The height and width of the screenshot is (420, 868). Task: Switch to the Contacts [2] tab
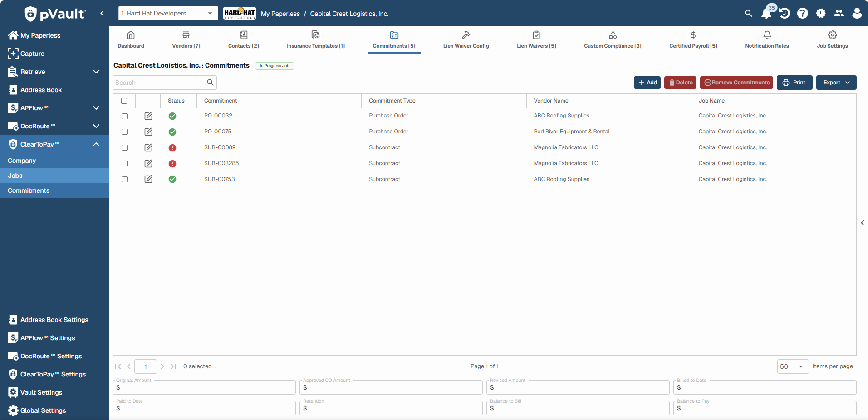coord(244,39)
